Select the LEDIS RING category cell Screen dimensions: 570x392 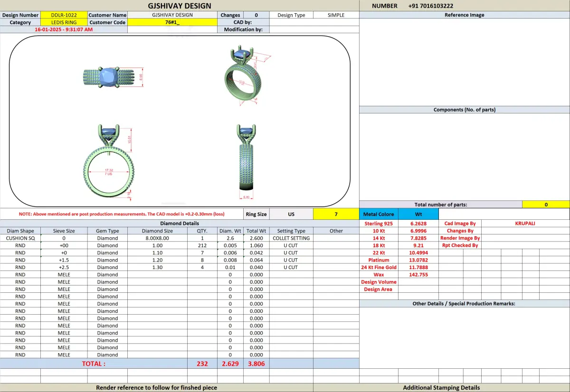tap(64, 22)
